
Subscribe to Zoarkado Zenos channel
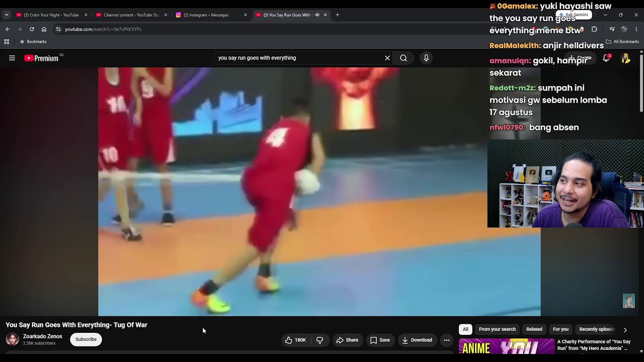(86, 339)
